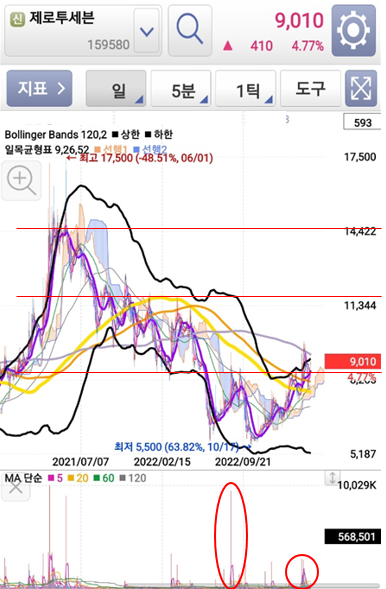Close the volume panel with X
The image size is (386, 589).
[15, 488]
